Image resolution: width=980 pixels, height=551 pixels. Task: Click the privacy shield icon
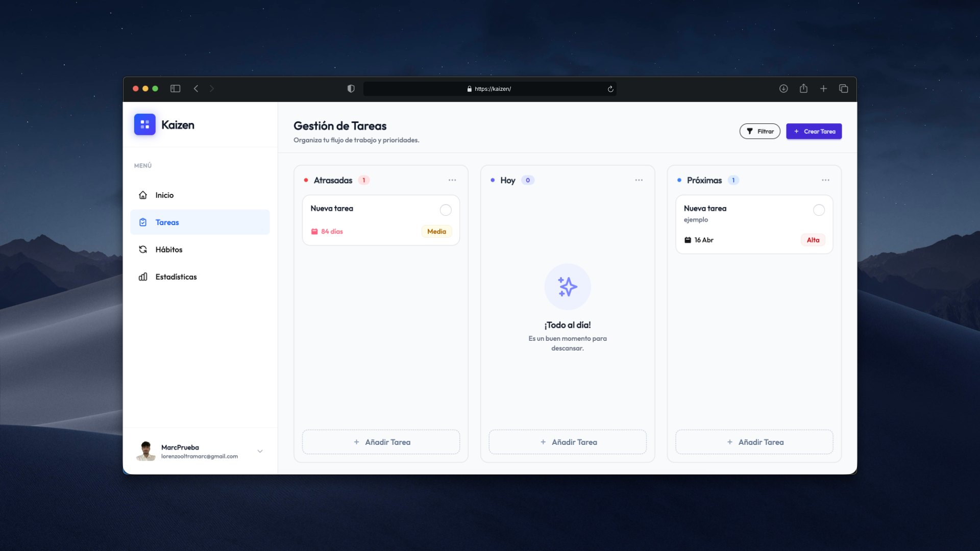point(351,89)
